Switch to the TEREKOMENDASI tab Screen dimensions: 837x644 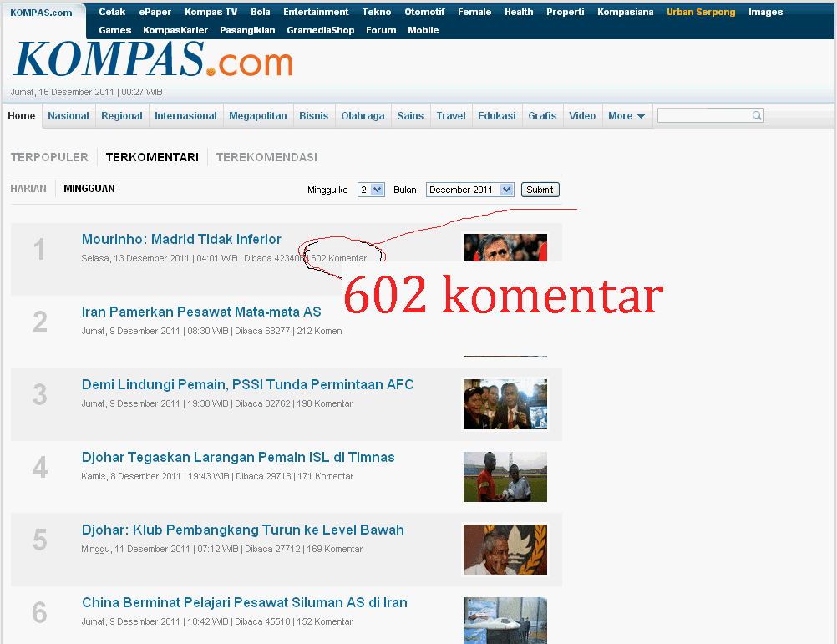pos(266,157)
